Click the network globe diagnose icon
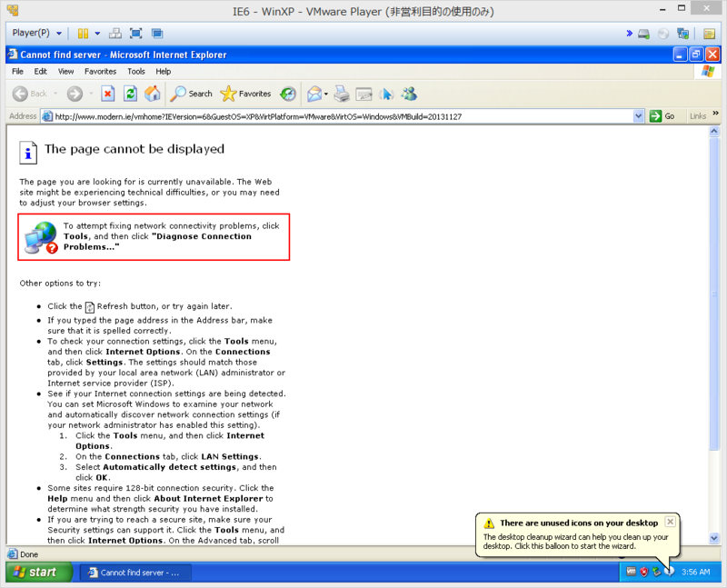 tap(41, 237)
